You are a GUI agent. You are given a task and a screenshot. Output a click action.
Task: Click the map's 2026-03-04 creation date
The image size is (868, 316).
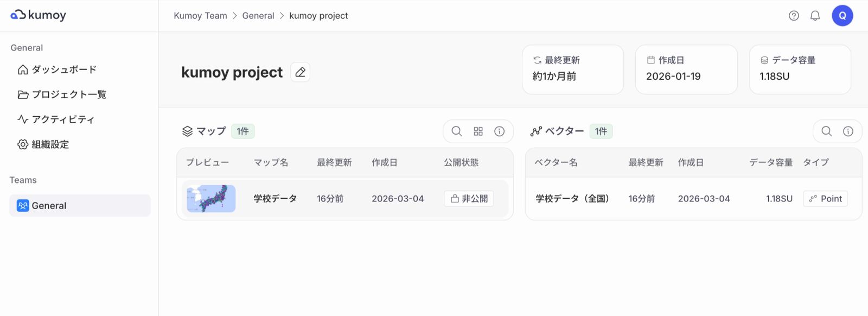coord(398,199)
